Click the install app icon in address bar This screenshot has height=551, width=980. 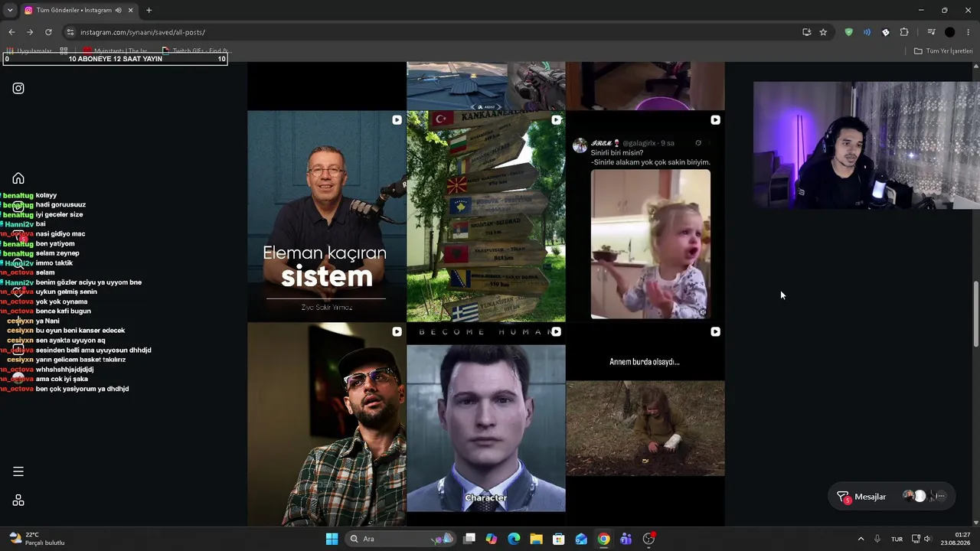(x=806, y=32)
